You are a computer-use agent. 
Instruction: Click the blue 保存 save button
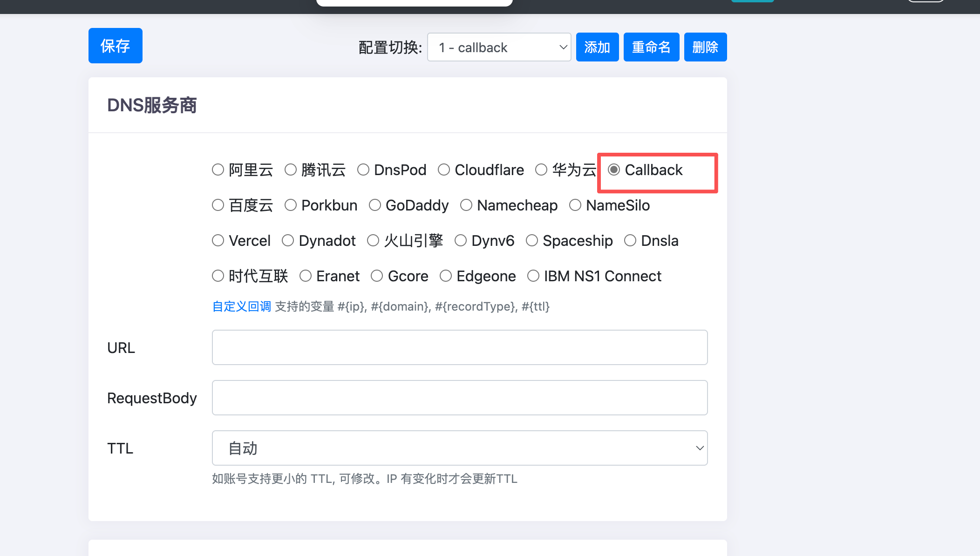pos(115,46)
